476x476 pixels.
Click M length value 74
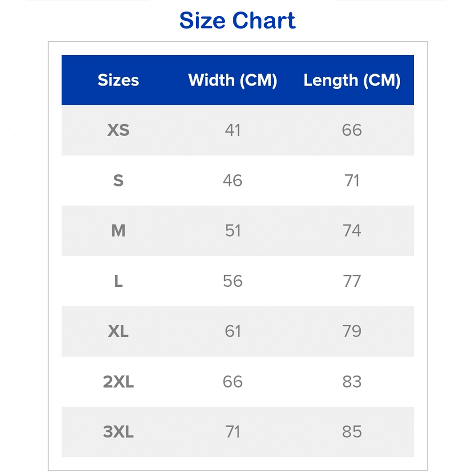352,231
